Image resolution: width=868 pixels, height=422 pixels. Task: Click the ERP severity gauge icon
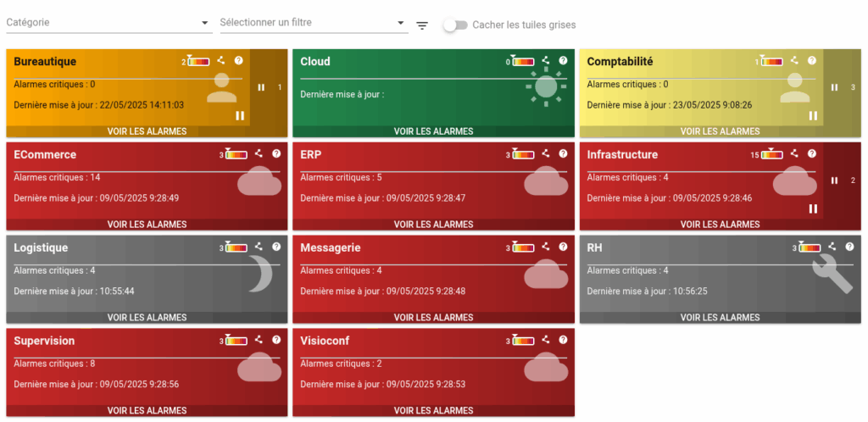522,154
